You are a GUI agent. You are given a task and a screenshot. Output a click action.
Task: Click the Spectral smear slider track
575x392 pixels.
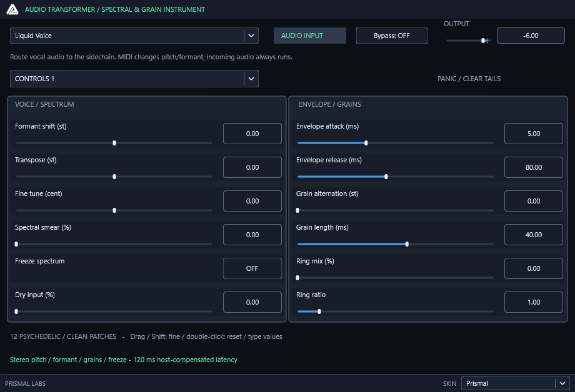(114, 244)
